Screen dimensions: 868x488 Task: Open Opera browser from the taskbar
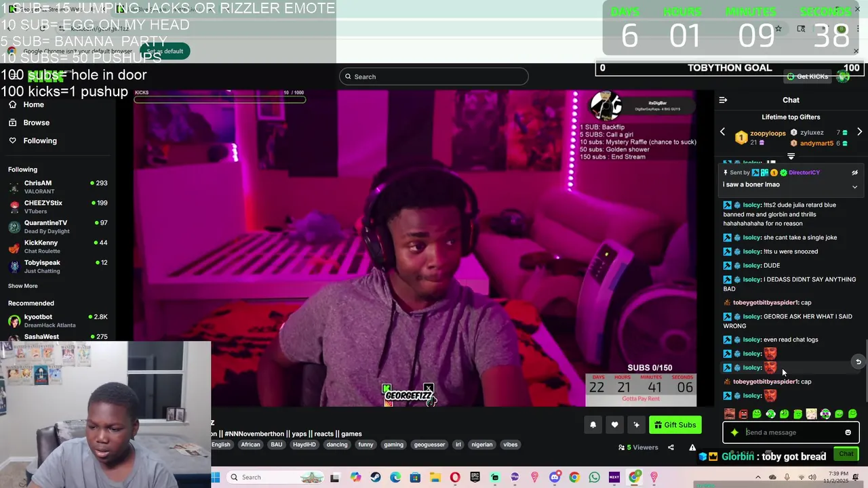455,477
